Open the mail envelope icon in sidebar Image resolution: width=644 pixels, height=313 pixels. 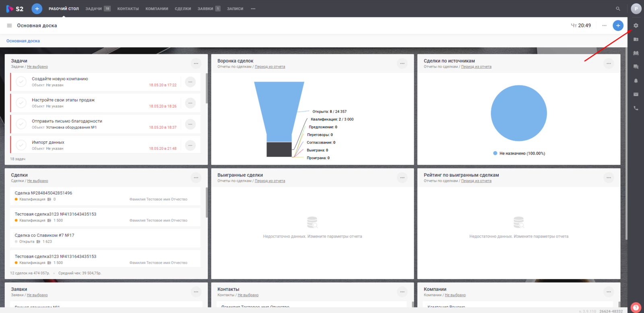(x=636, y=94)
